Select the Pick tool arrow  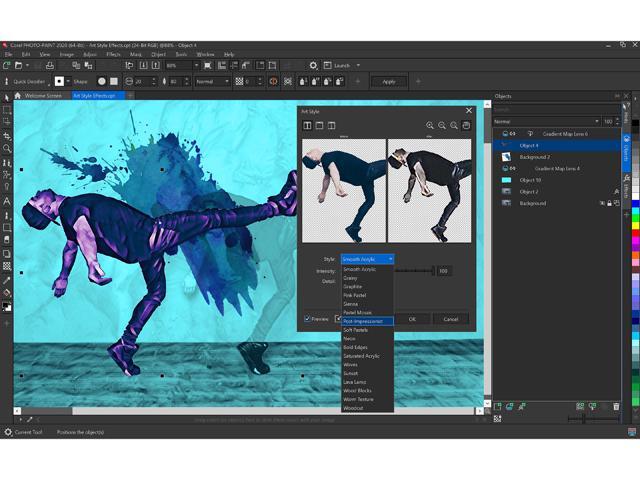coord(7,96)
